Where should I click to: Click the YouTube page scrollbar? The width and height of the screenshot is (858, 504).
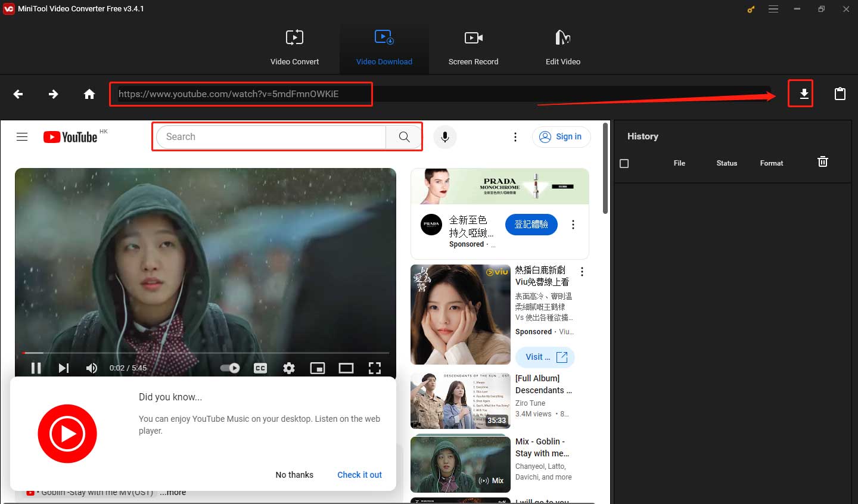coord(605,169)
